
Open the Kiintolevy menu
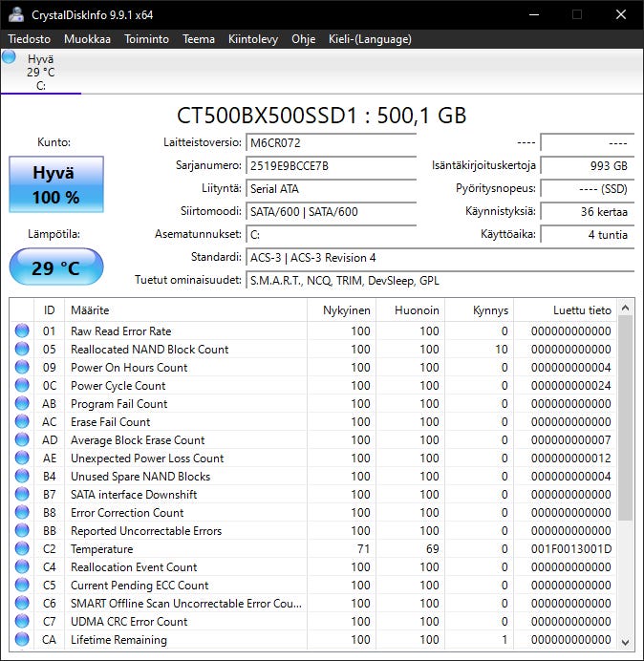[x=253, y=39]
